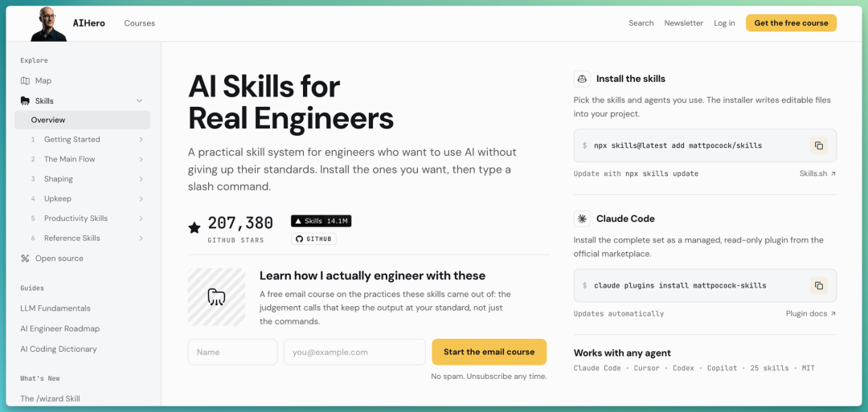Click the Map icon in sidebar
Screen dimensions: 868x412
pos(25,81)
